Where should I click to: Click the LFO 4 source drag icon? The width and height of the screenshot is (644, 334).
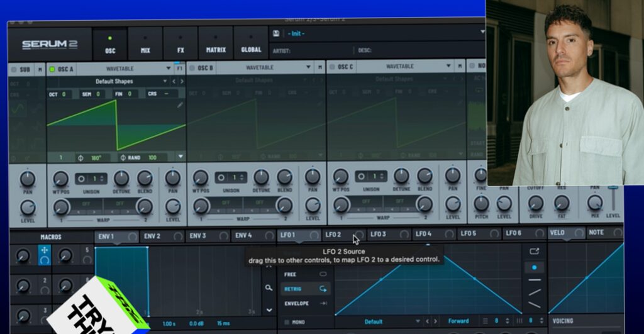450,234
